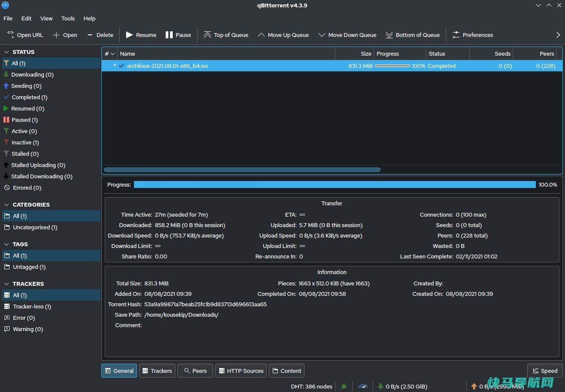The image size is (565, 392).
Task: Switch to the Trackers tab
Action: tap(157, 371)
